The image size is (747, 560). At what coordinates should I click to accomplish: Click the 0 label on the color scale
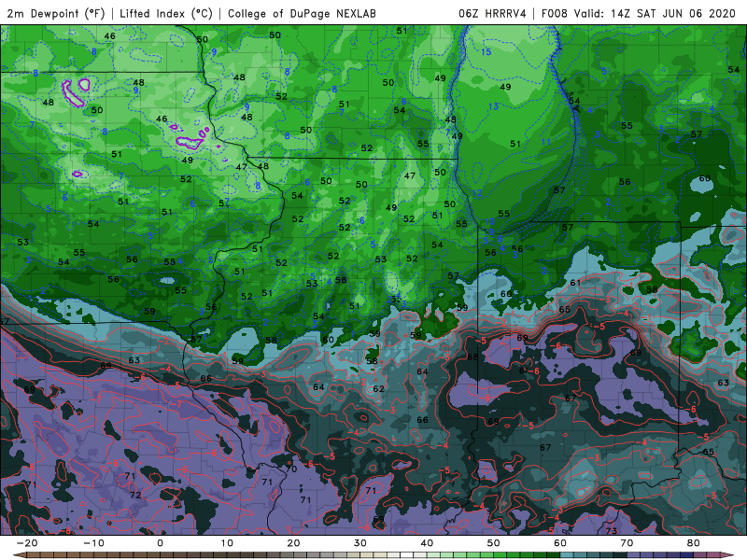point(160,543)
